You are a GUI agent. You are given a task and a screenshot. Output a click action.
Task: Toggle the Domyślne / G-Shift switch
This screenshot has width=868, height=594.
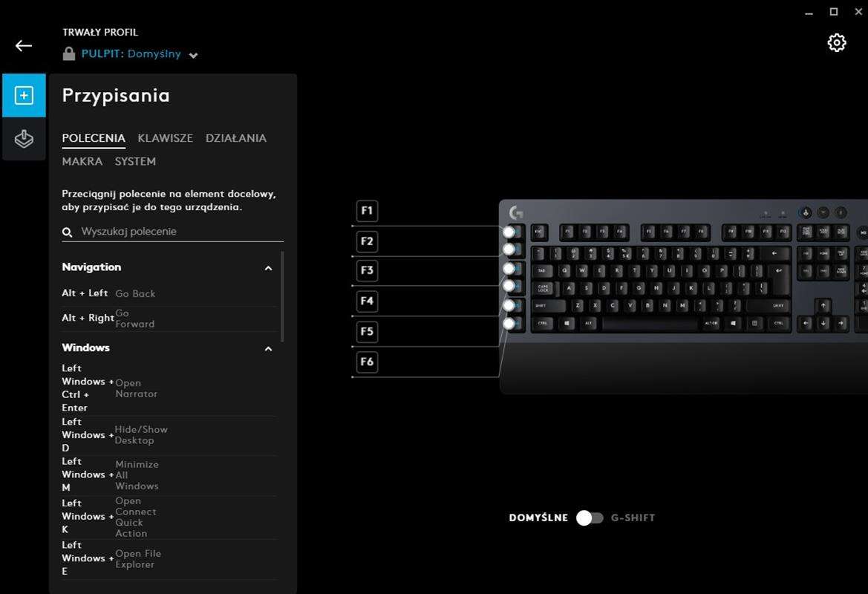coord(590,518)
